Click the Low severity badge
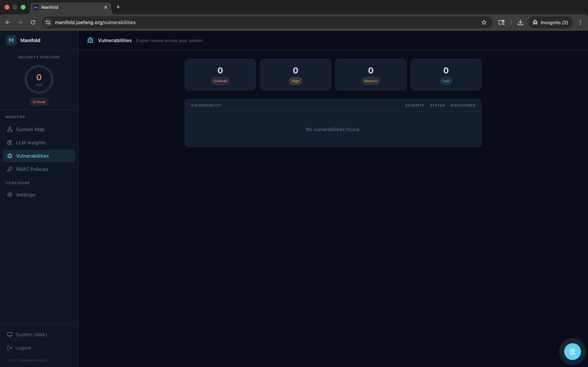 pyautogui.click(x=446, y=81)
